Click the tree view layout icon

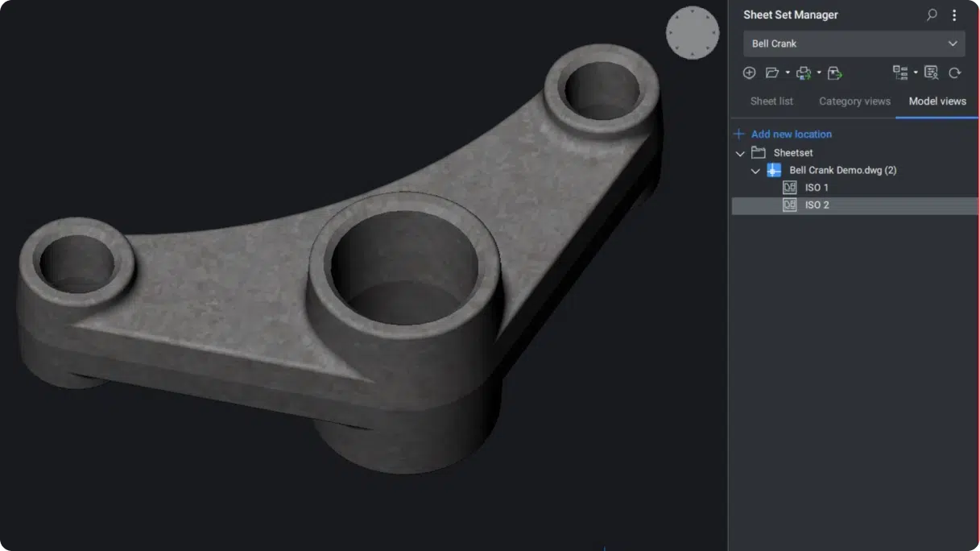(x=899, y=72)
